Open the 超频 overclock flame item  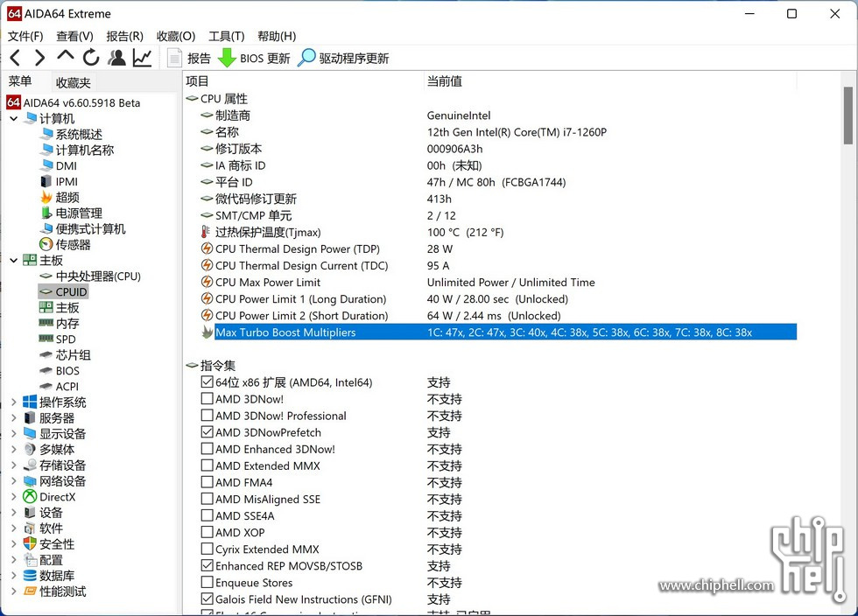60,198
